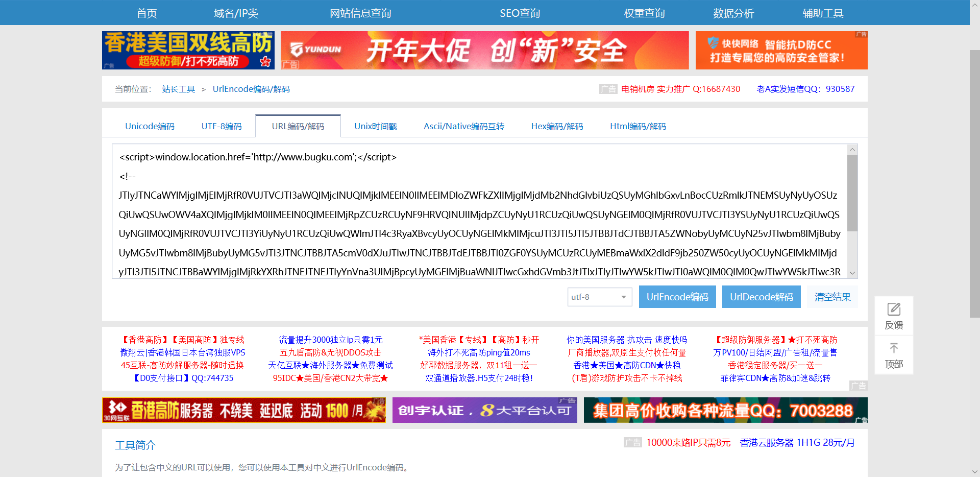Select the Ascii/Native编码互转 tab
The height and width of the screenshot is (477, 980).
(463, 126)
